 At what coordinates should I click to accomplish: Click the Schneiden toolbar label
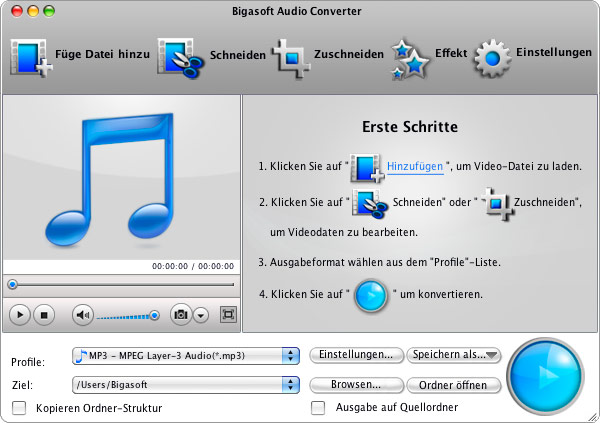(x=238, y=55)
